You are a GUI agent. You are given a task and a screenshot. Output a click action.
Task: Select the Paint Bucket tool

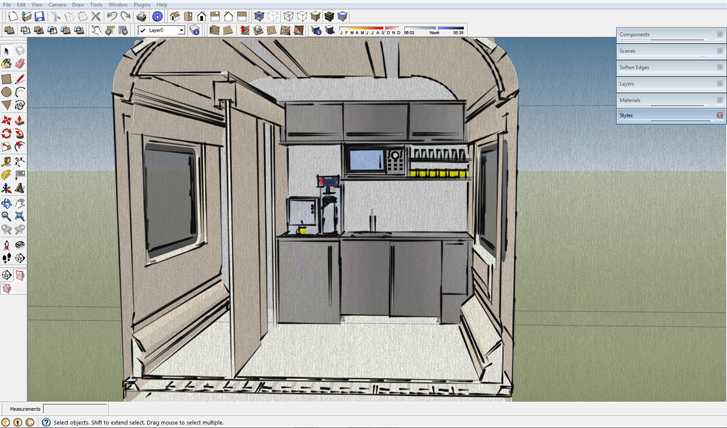tap(6, 63)
